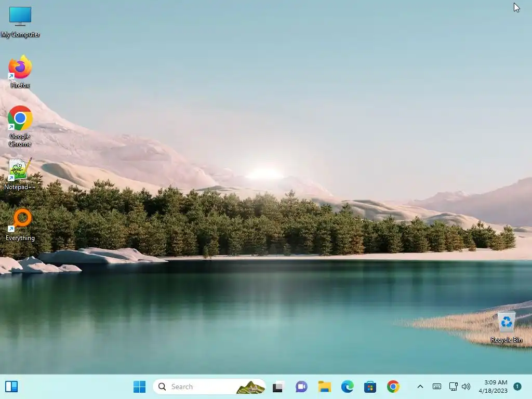532x399 pixels.
Task: Open the volume speaker tray icon
Action: [x=466, y=387]
